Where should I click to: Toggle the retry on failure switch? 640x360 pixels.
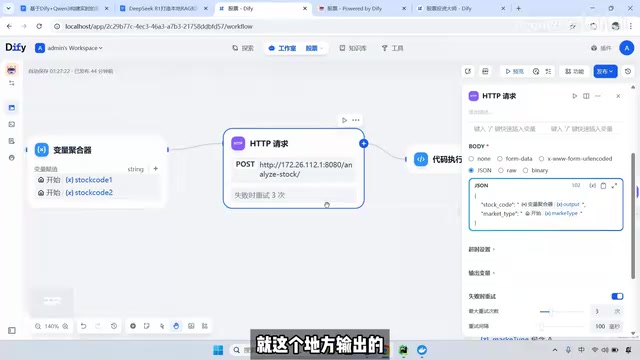point(617,296)
